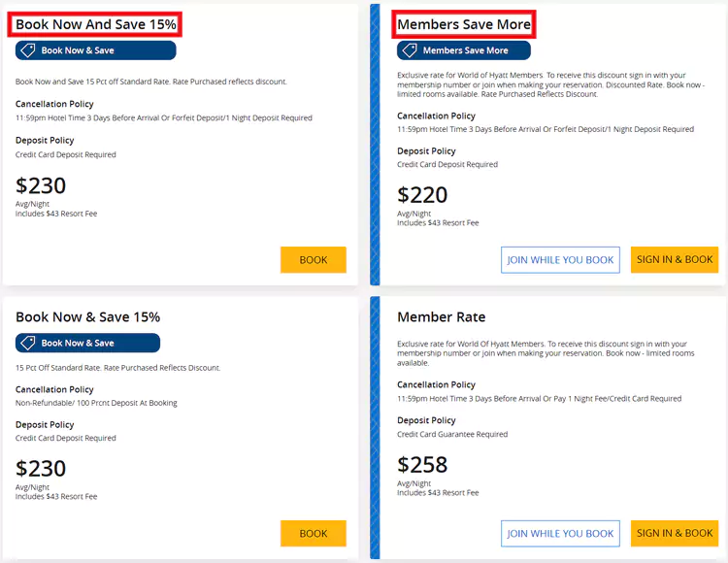
Task: Click the 'Book Now & Save 15%' heading
Action: (x=87, y=317)
